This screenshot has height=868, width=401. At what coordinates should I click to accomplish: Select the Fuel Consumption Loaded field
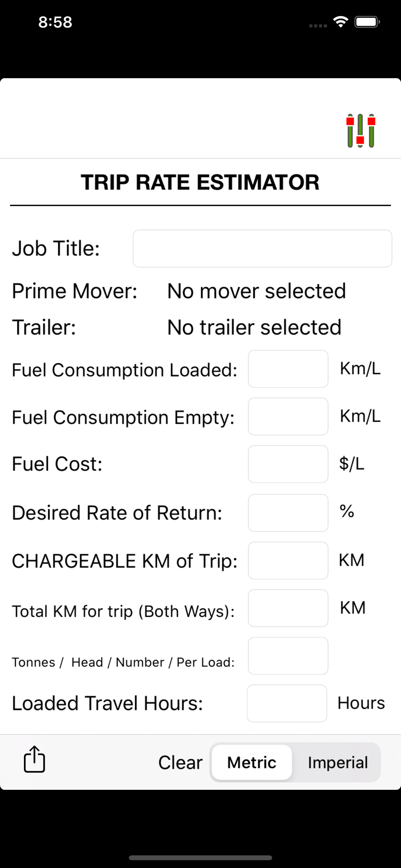[x=288, y=369]
